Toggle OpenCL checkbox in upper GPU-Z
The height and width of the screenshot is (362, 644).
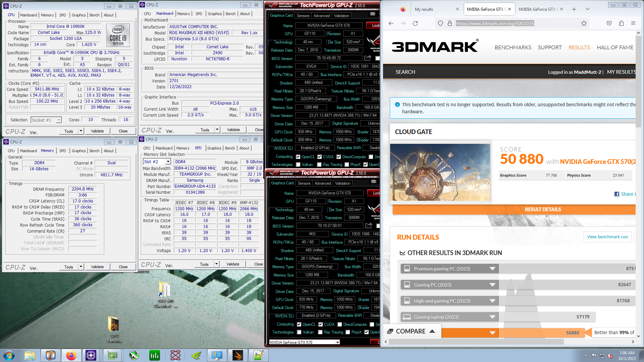pos(298,157)
